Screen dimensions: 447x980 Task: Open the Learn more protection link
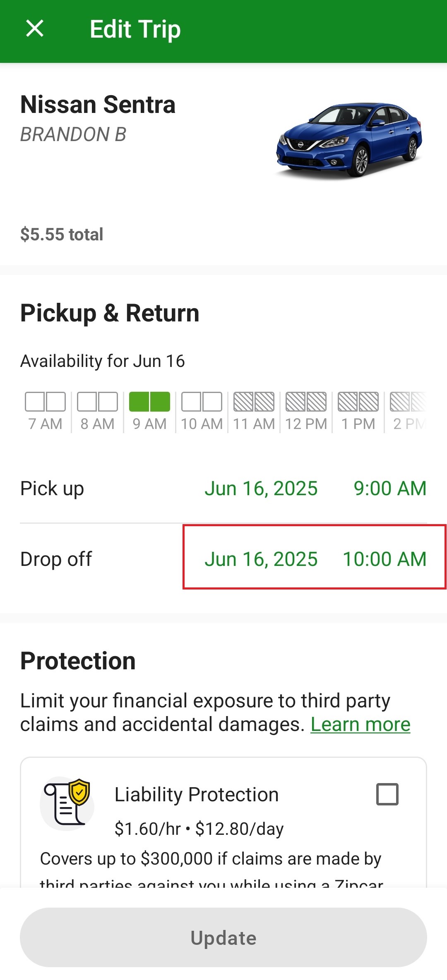(x=360, y=724)
